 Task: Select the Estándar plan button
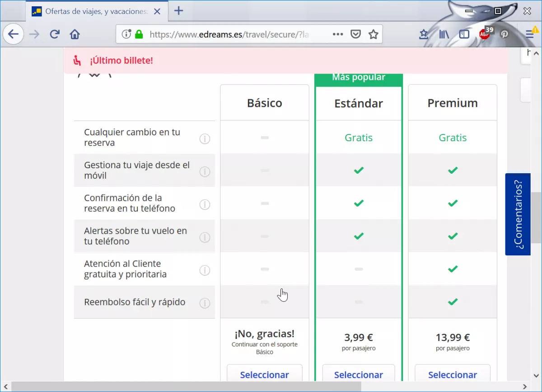359,374
